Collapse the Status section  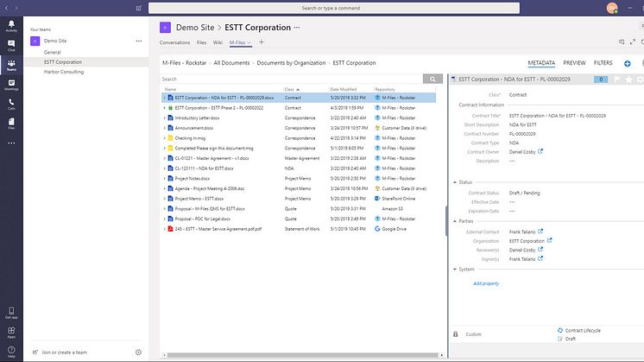click(x=455, y=182)
